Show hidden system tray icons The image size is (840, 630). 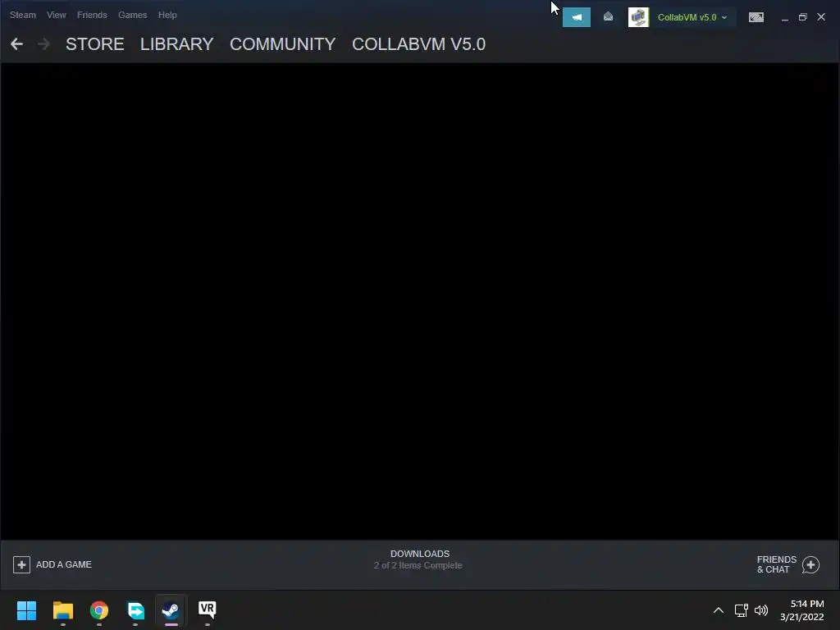pos(719,610)
